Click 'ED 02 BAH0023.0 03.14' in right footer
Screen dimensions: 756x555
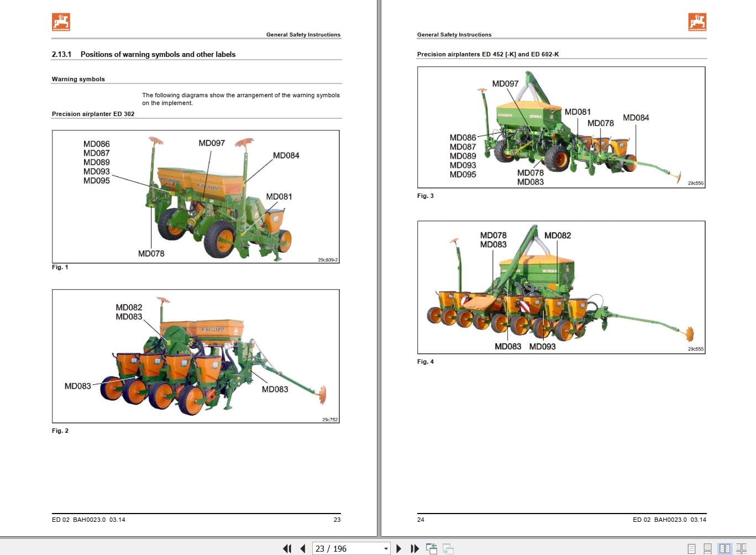(x=670, y=520)
